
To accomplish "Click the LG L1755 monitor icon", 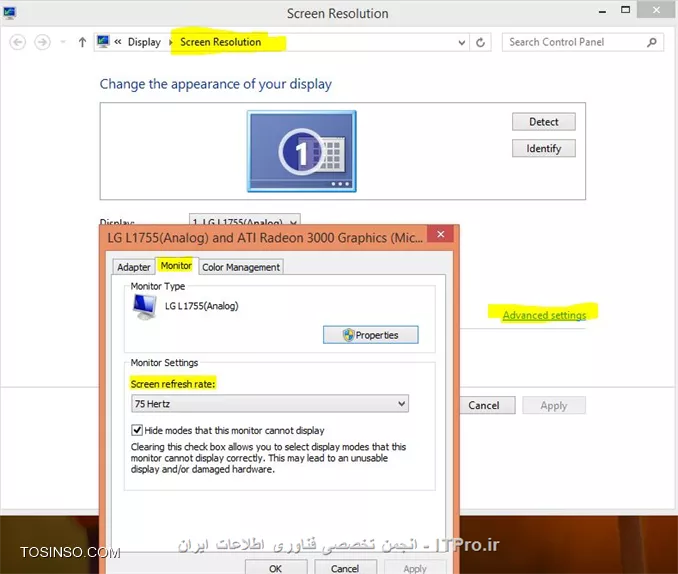I will 144,306.
